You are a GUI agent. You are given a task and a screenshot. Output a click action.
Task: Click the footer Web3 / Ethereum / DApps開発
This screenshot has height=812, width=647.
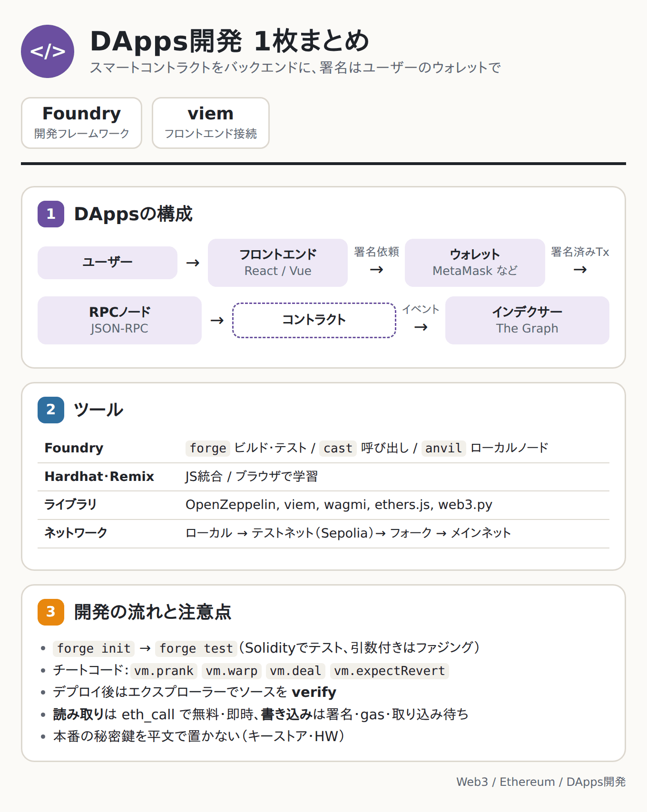[x=541, y=782]
